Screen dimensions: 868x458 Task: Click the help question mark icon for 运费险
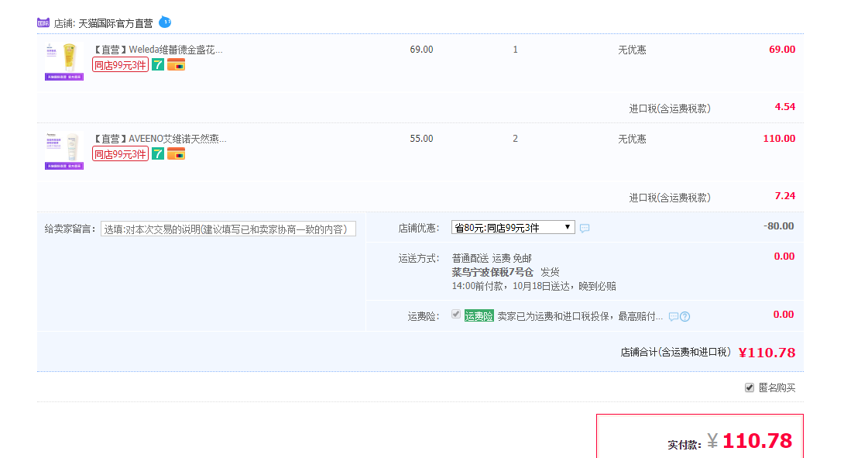point(684,316)
